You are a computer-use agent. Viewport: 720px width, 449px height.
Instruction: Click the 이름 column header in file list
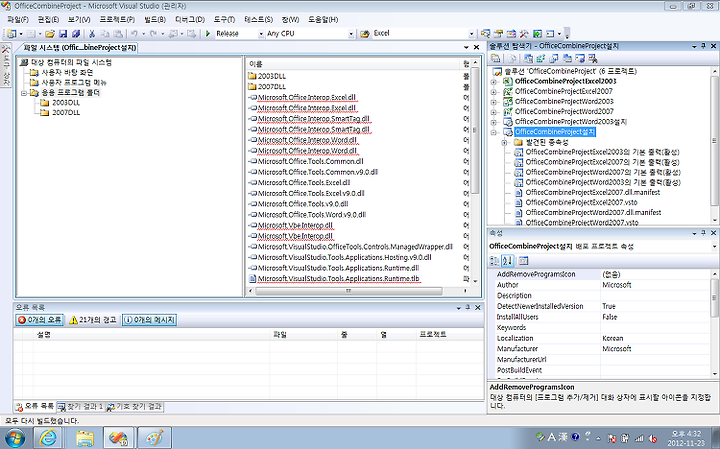pos(352,64)
